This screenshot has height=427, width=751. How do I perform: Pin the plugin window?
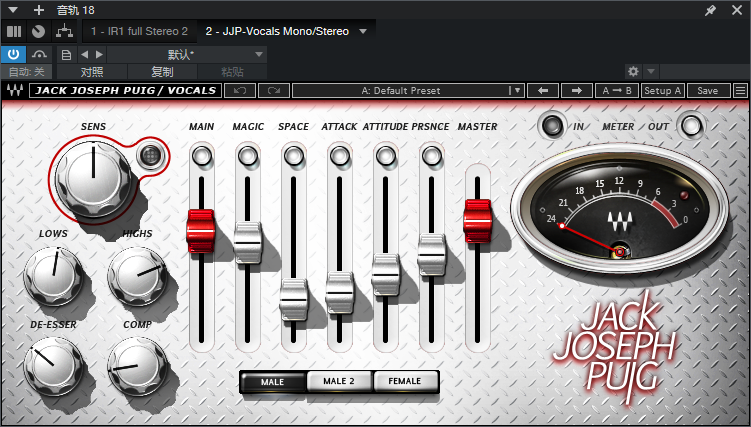click(x=711, y=10)
